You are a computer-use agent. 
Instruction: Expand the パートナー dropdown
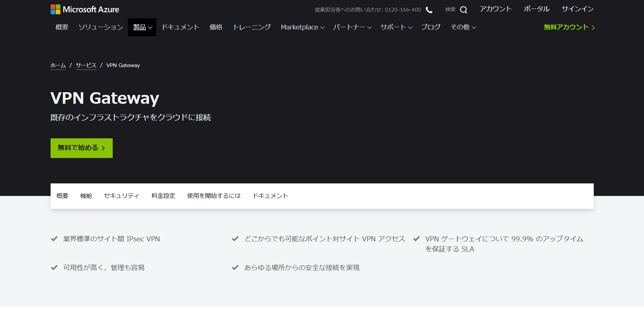352,27
